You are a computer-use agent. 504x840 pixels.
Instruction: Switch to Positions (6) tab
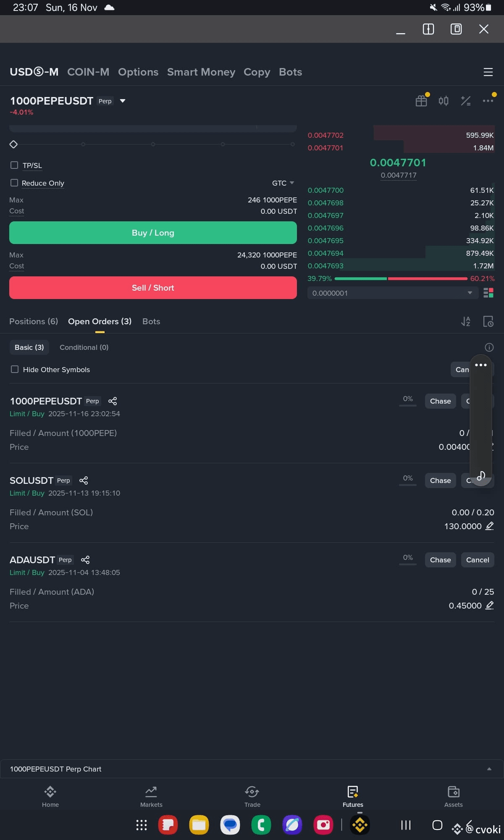34,321
